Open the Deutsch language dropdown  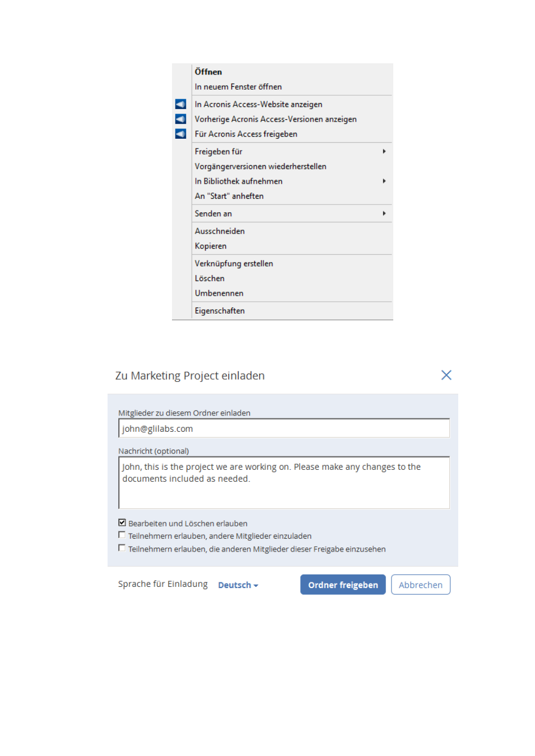point(238,585)
